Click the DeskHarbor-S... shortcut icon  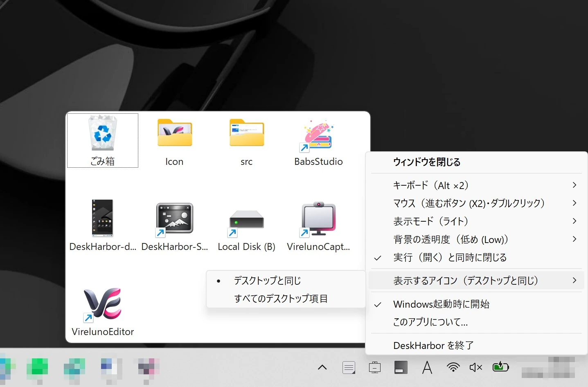(174, 220)
